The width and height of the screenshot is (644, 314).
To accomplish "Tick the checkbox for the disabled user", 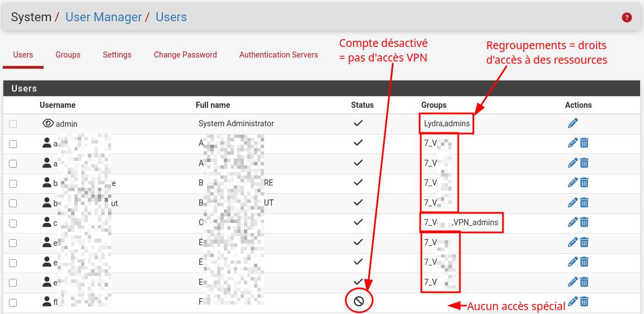I will (13, 302).
